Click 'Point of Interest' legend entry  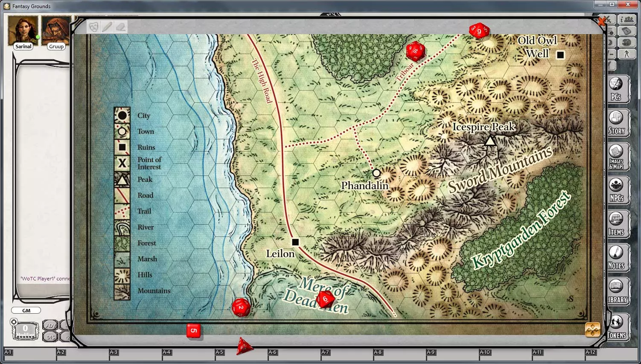(149, 163)
